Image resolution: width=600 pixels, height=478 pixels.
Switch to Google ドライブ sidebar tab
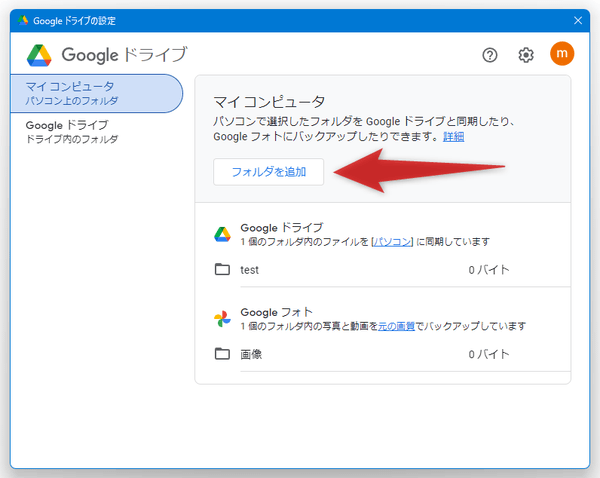tap(96, 132)
